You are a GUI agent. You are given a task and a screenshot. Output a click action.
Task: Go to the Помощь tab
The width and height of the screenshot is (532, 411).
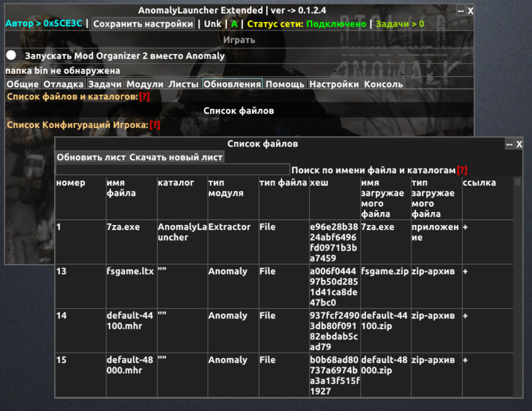(285, 84)
